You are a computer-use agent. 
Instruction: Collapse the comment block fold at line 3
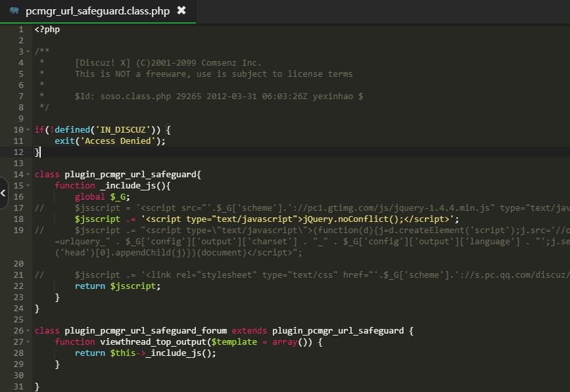point(28,51)
